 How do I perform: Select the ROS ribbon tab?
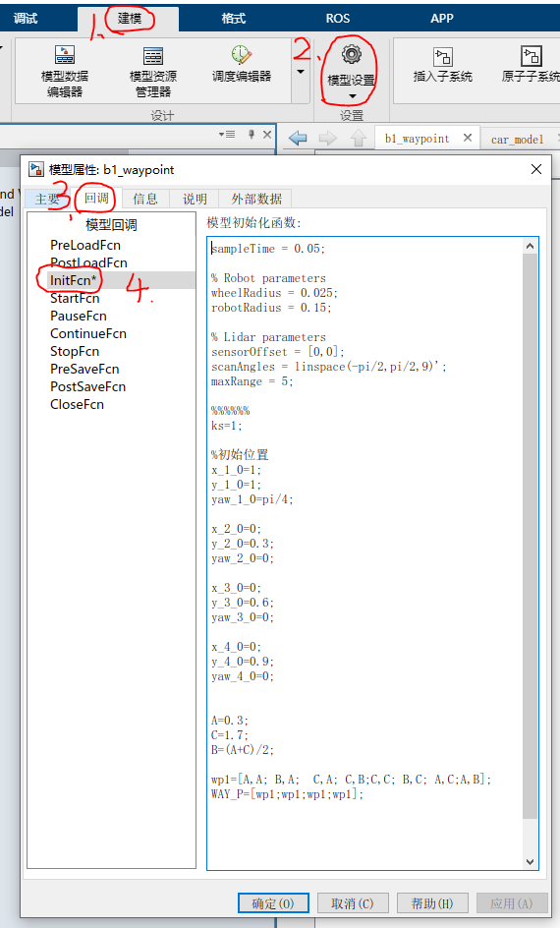(x=338, y=19)
